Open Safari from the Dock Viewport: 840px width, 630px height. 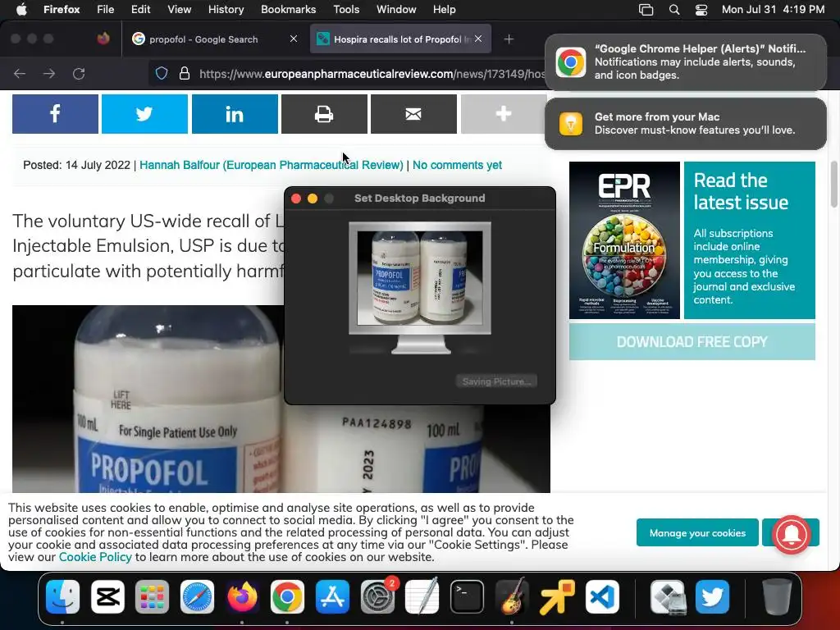pyautogui.click(x=197, y=596)
